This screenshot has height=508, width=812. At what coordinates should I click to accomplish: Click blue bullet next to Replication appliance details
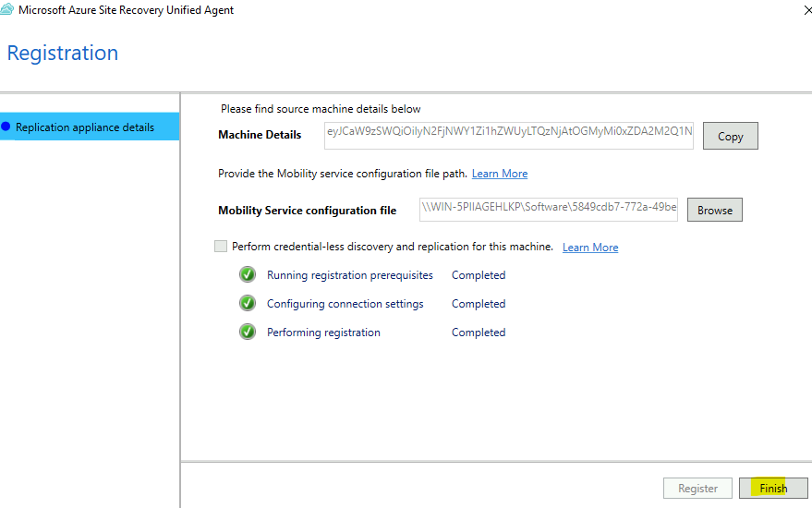tap(6, 127)
